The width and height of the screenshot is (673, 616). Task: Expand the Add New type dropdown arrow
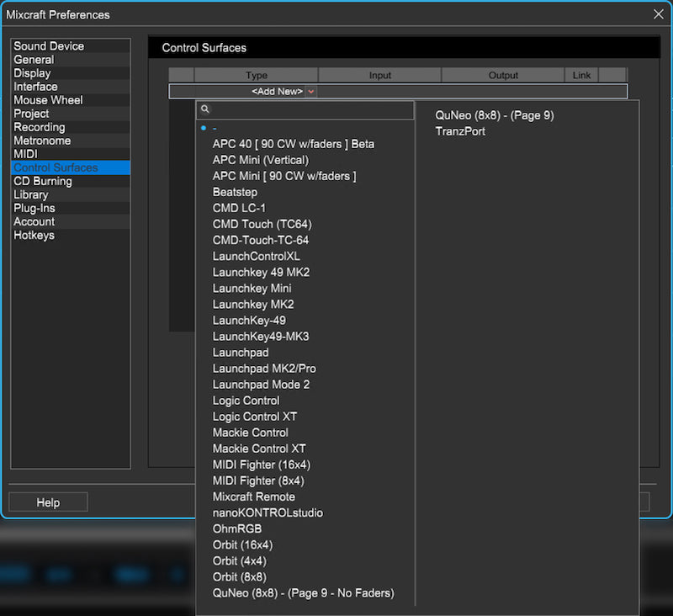pos(311,91)
